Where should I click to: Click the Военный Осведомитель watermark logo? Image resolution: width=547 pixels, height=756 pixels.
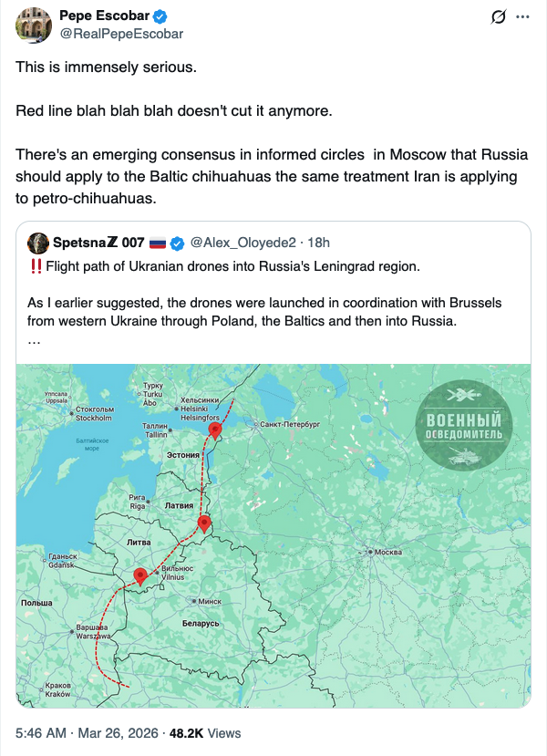pos(470,423)
